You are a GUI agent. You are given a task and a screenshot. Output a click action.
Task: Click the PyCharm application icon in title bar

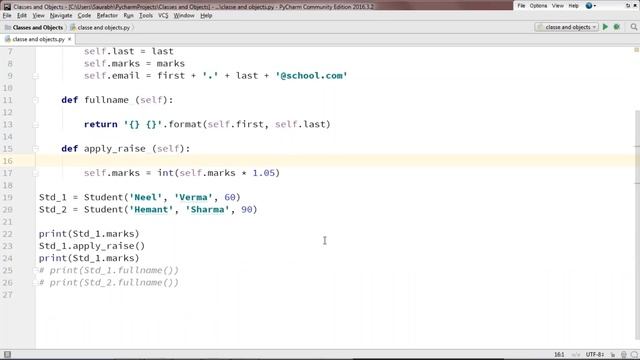point(7,7)
